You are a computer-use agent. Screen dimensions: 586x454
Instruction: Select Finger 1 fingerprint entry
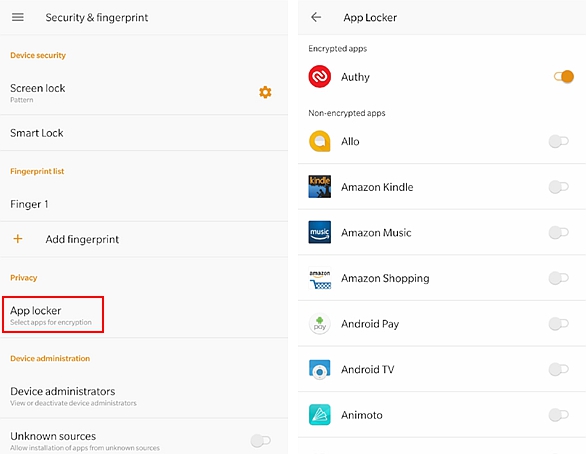[144, 204]
